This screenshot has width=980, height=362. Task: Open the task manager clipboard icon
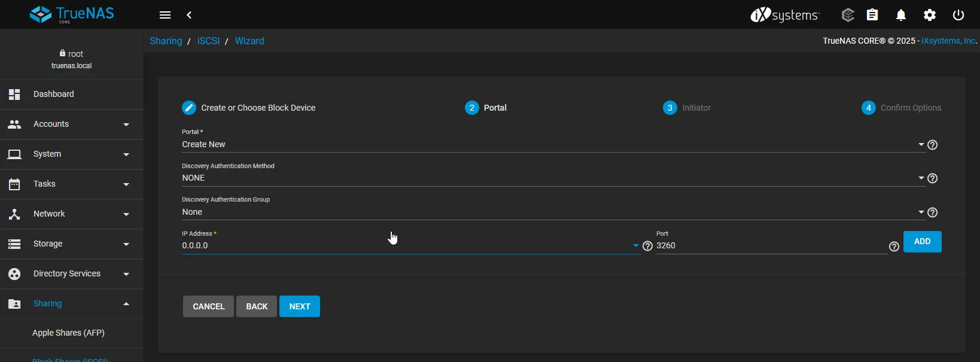click(872, 15)
